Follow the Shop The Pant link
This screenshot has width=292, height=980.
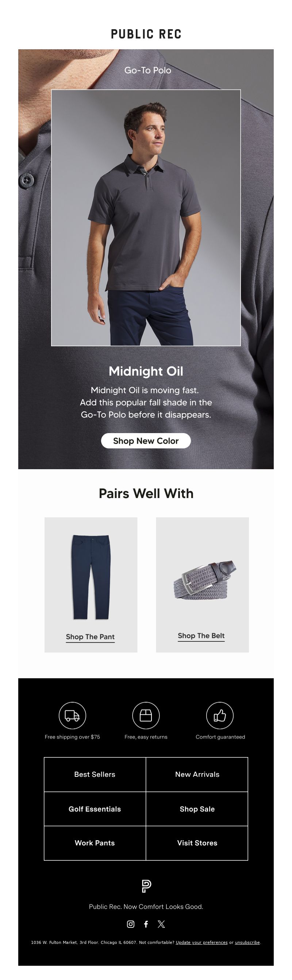(90, 637)
